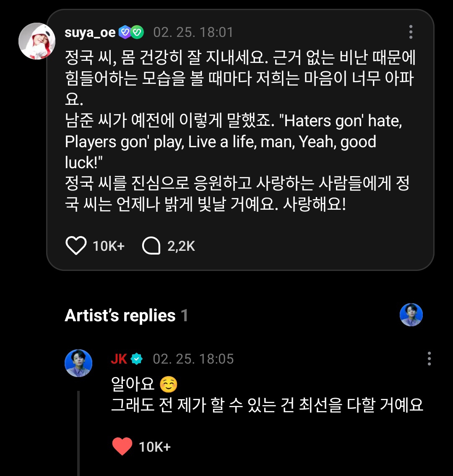The width and height of the screenshot is (453, 476).
Task: Like suya_oe's post with the heart outline
Action: pos(76,246)
